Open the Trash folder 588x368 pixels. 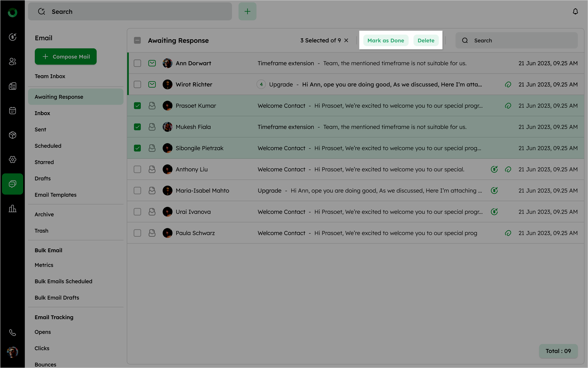(41, 231)
